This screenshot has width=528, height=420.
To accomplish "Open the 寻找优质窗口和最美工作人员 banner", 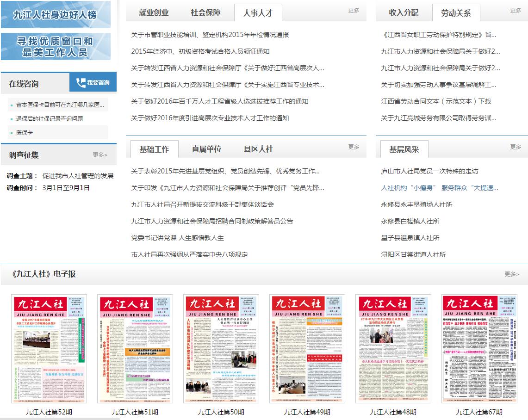I will (x=56, y=46).
